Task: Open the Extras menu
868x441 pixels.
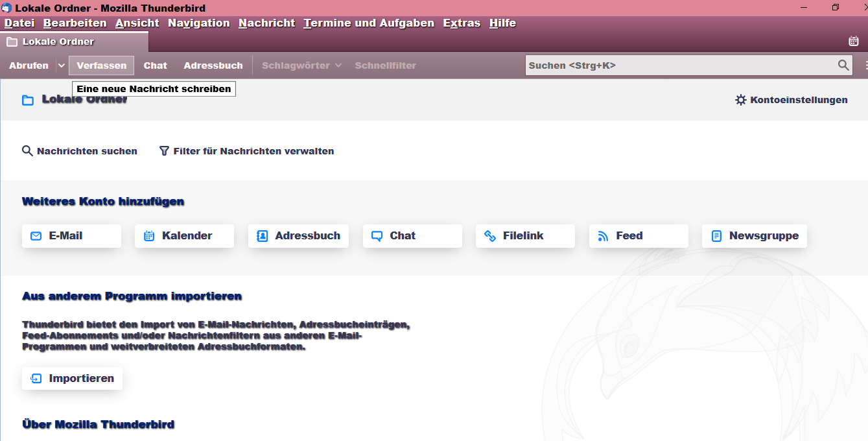Action: (462, 23)
